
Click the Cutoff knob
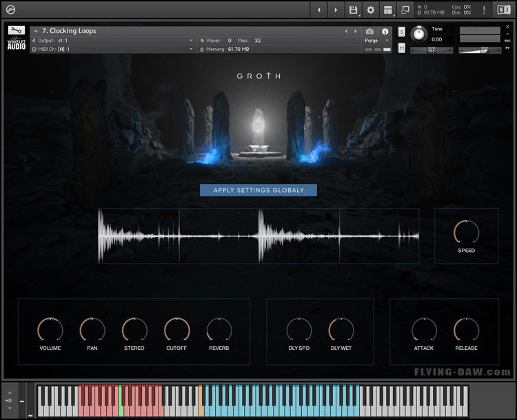point(176,330)
